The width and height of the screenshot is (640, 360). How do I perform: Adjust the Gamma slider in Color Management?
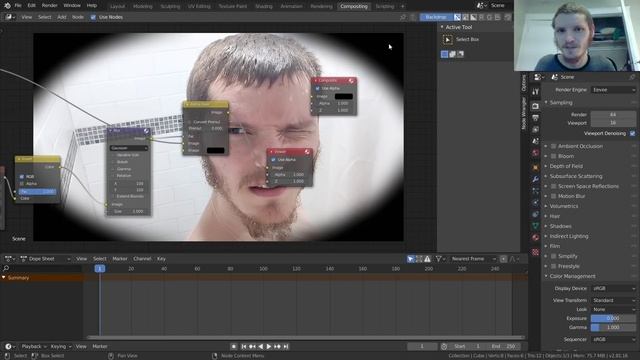[x=613, y=327]
